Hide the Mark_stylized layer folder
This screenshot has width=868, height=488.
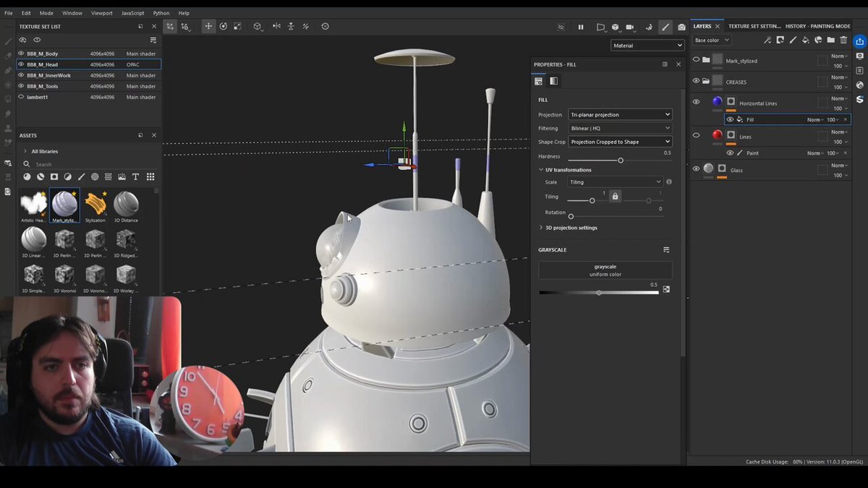tap(696, 60)
